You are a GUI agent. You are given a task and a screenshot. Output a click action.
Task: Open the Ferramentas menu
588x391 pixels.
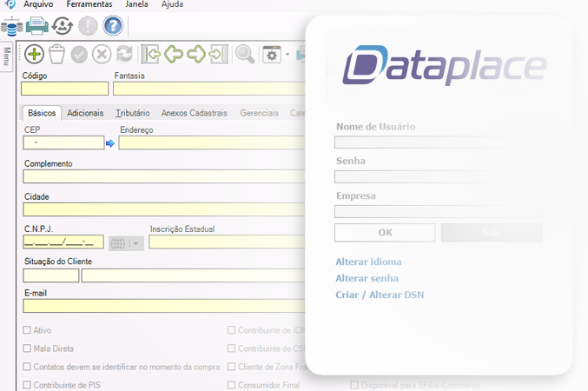[x=89, y=4]
